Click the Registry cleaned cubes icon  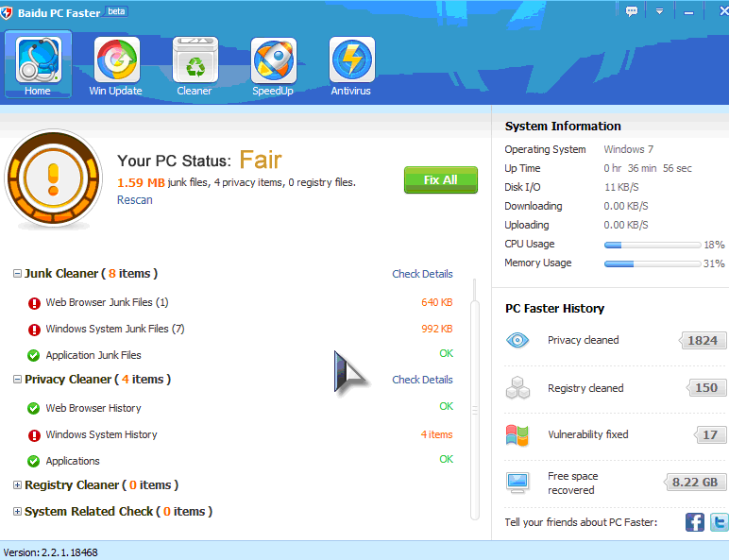point(517,388)
